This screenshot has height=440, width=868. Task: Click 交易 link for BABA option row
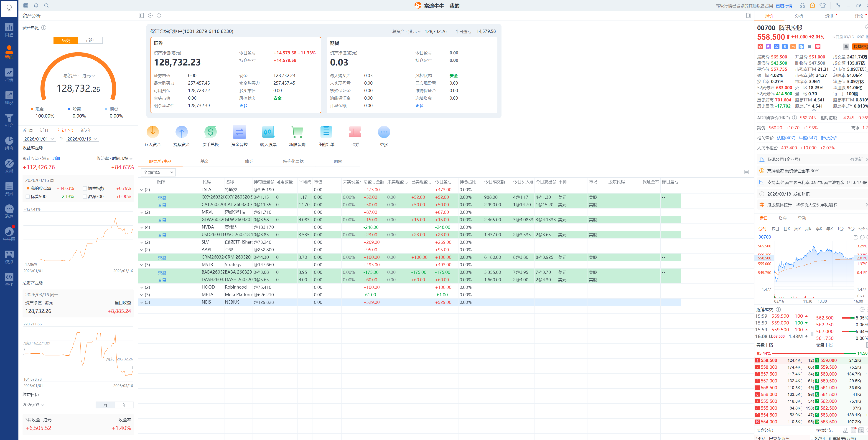[x=162, y=272]
